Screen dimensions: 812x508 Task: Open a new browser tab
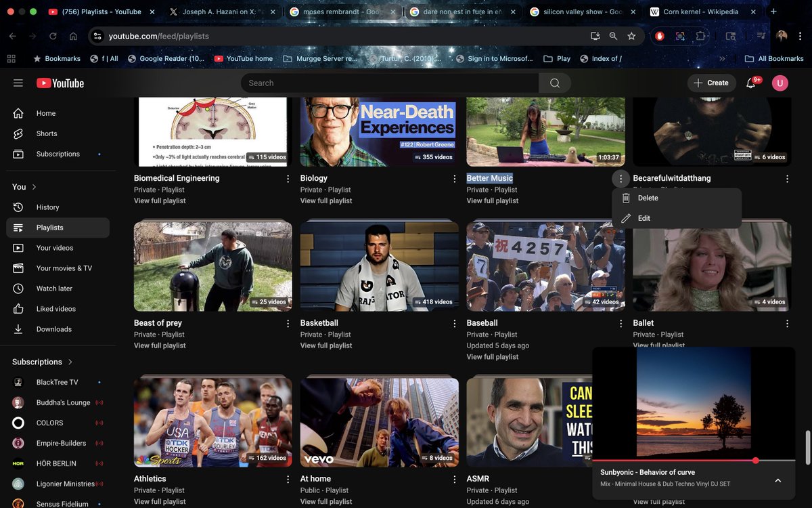click(x=773, y=12)
